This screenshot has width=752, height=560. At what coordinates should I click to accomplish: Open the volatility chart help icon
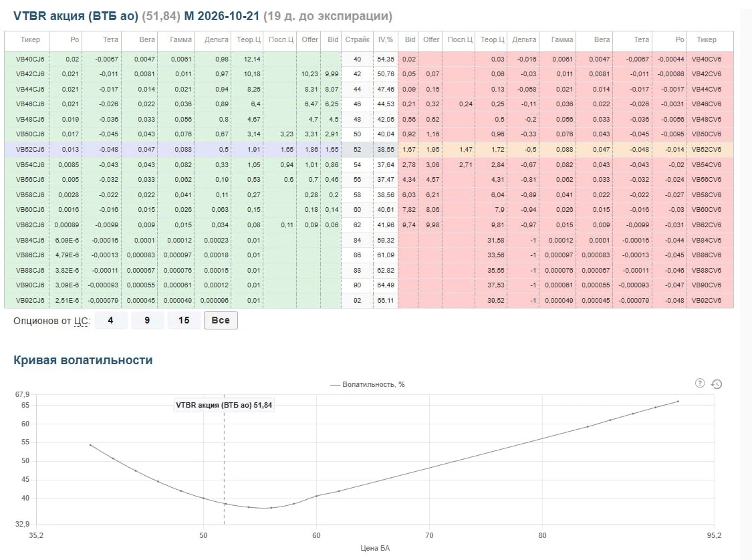coord(700,383)
